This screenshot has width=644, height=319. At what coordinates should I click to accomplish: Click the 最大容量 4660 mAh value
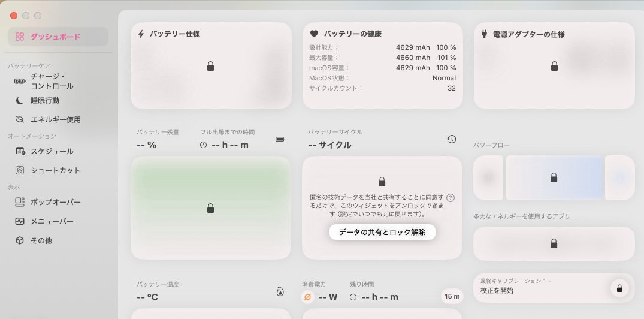(x=413, y=58)
